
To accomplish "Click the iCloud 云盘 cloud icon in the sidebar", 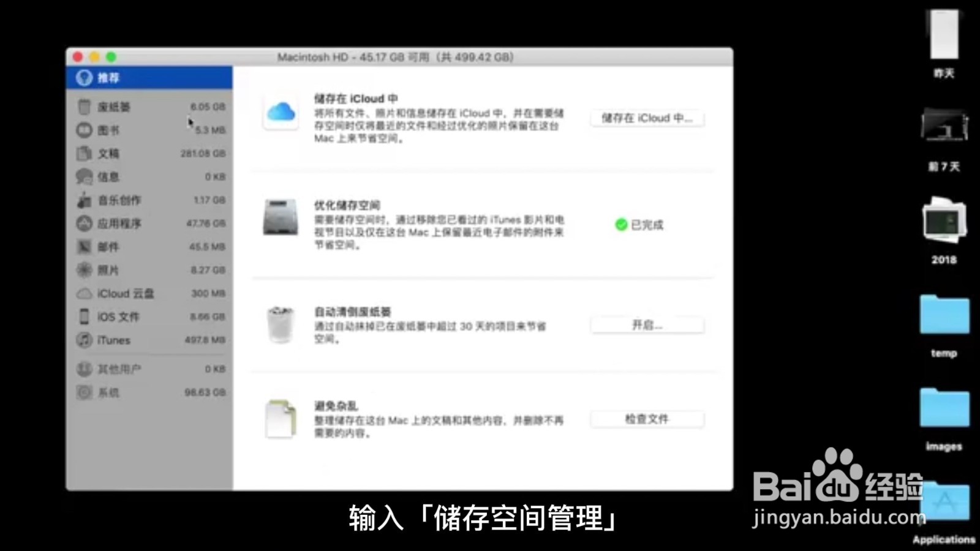I will [x=85, y=294].
